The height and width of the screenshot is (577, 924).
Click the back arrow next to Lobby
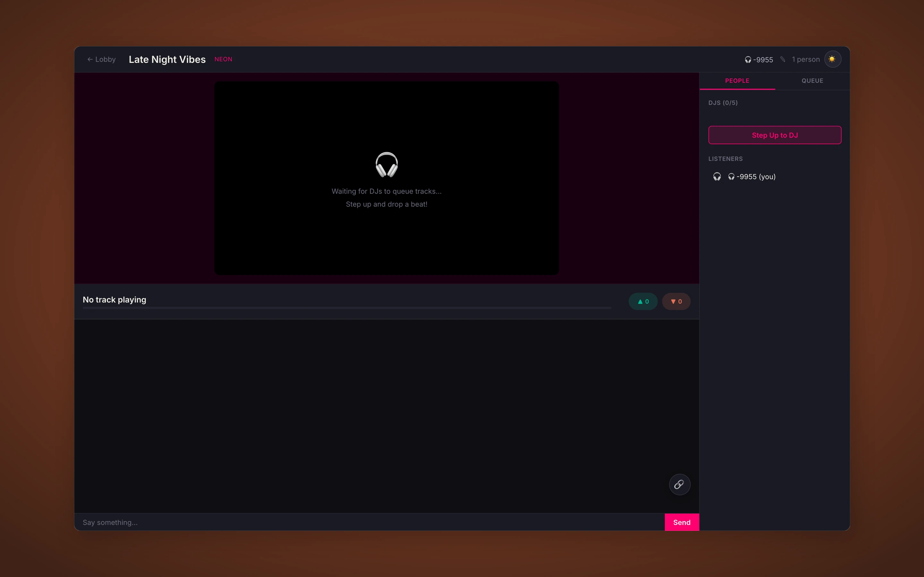[x=90, y=59]
